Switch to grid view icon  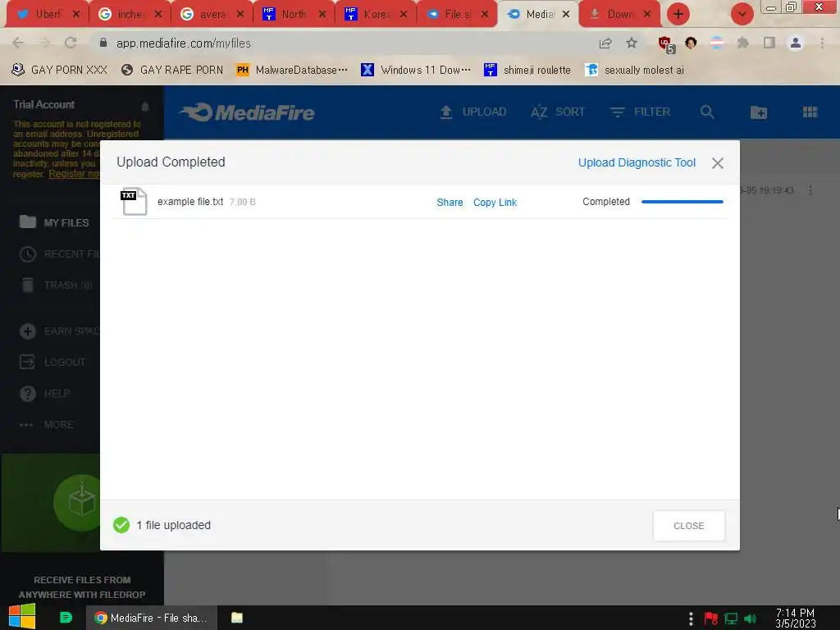coord(810,112)
